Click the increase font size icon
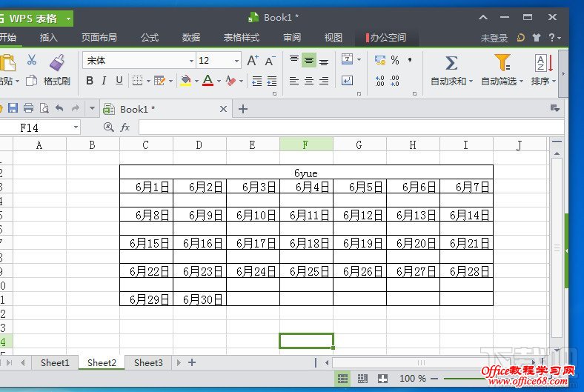Screen dimensions: 584x392 coord(253,60)
